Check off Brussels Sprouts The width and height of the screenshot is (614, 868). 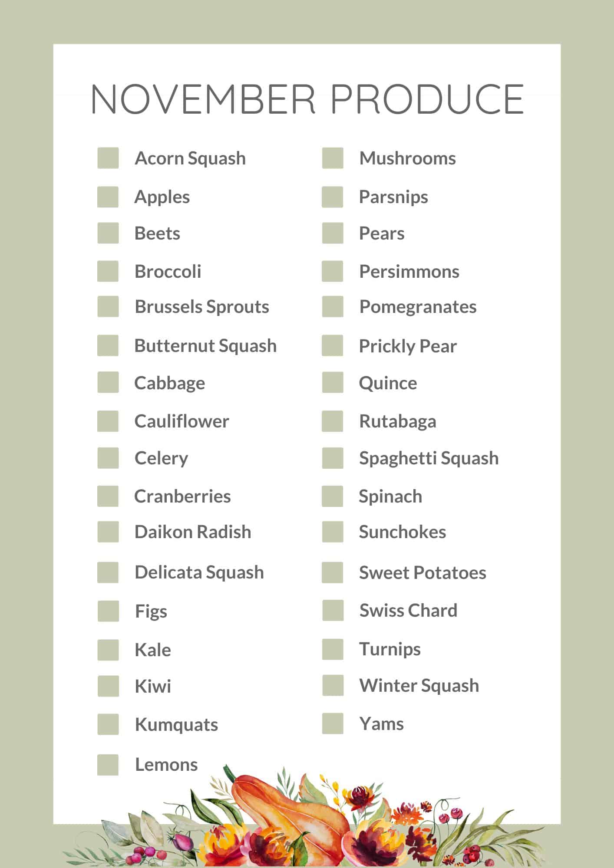click(108, 306)
